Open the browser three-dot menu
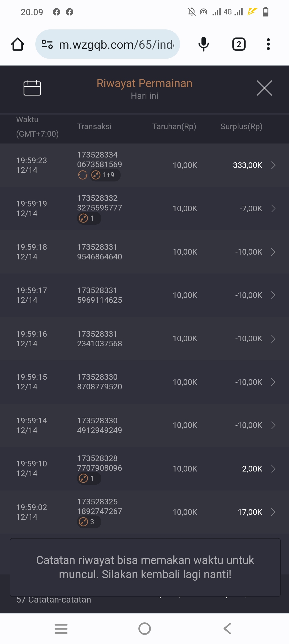The width and height of the screenshot is (289, 644). (268, 44)
